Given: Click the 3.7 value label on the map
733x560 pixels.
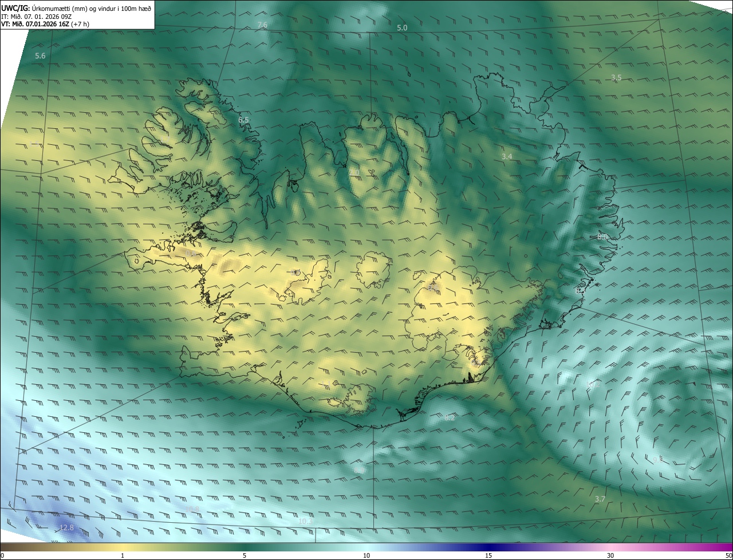Looking at the screenshot, I should pyautogui.click(x=600, y=499).
